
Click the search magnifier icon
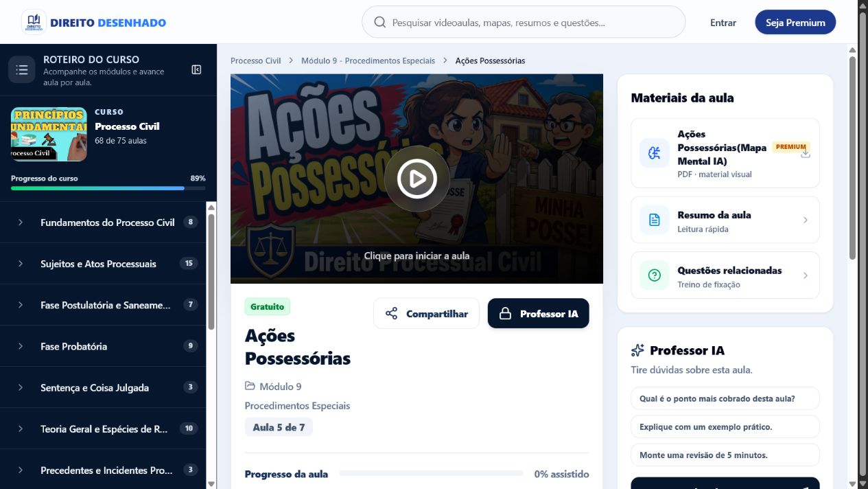pyautogui.click(x=379, y=23)
